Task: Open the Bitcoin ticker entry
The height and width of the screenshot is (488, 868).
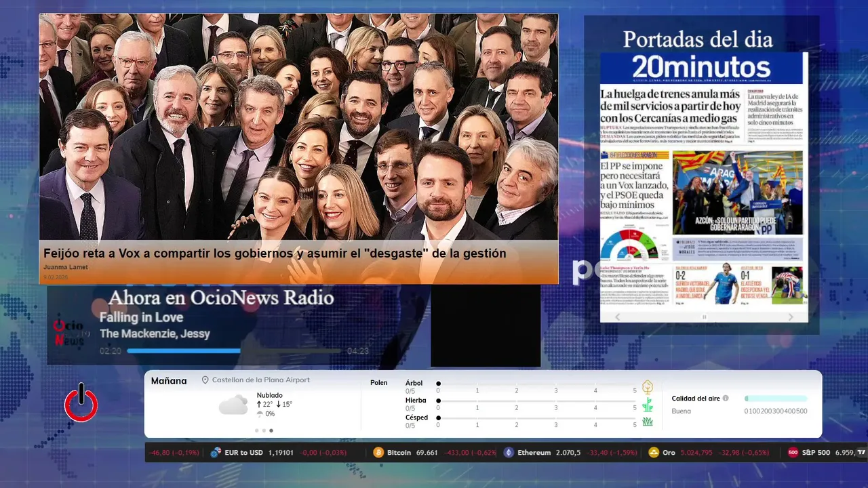Action: tap(435, 453)
